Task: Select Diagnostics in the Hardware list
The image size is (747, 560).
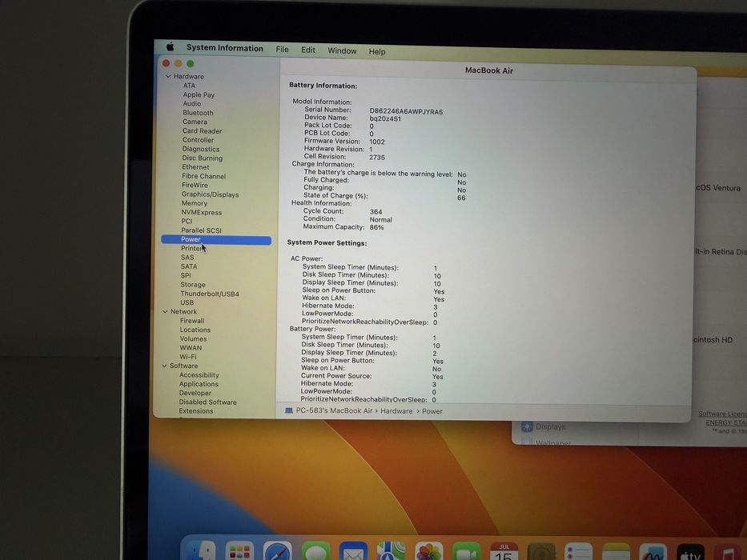Action: click(201, 149)
